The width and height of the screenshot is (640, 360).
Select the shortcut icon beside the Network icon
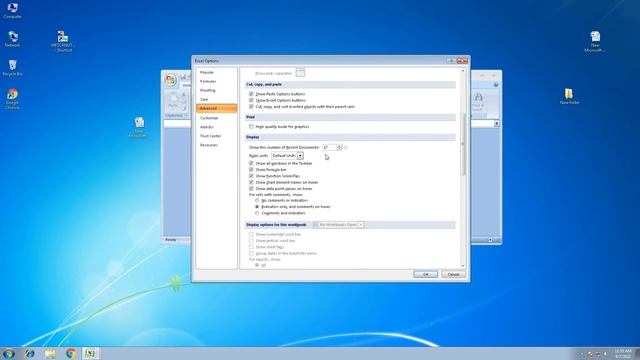[x=62, y=41]
